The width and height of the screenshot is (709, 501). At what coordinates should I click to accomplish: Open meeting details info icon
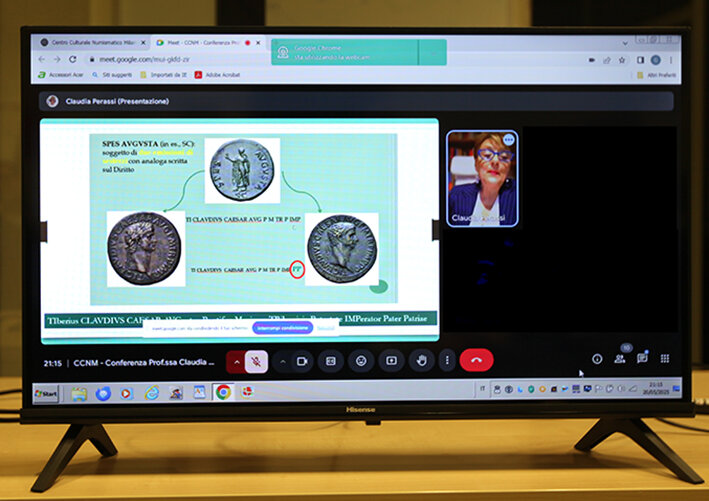[x=597, y=359]
